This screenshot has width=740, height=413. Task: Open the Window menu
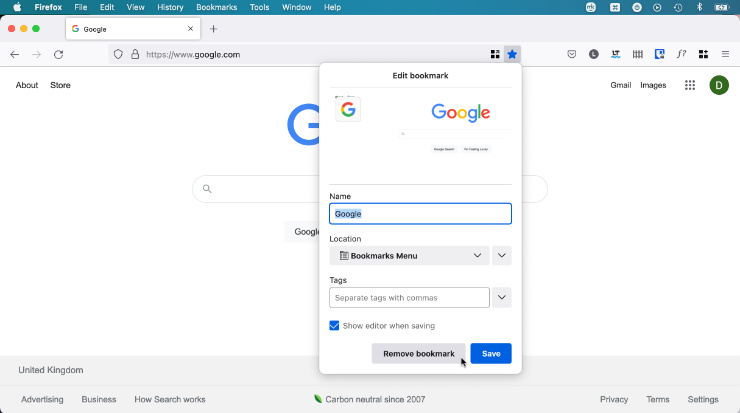[x=296, y=7]
